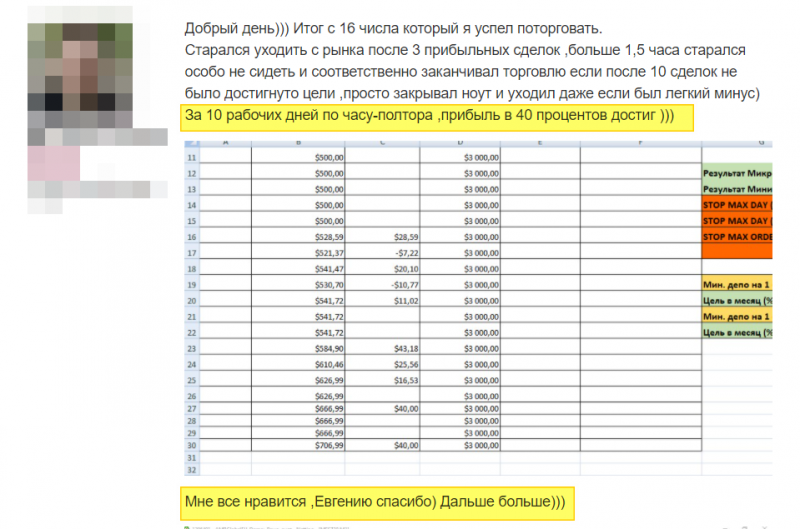Select the $521,37 balance cell
This screenshot has width=800, height=529.
pyautogui.click(x=298, y=253)
